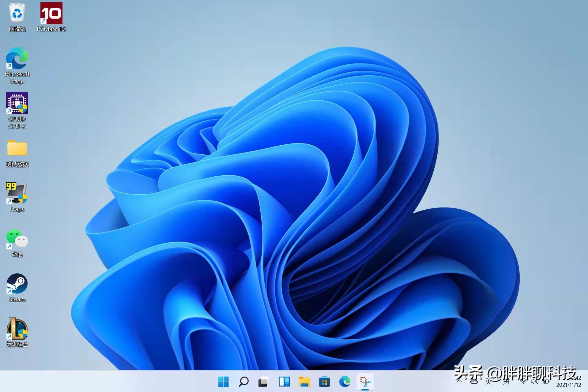This screenshot has height=392, width=588.
Task: Open Windows Search from the taskbar
Action: coord(243,382)
